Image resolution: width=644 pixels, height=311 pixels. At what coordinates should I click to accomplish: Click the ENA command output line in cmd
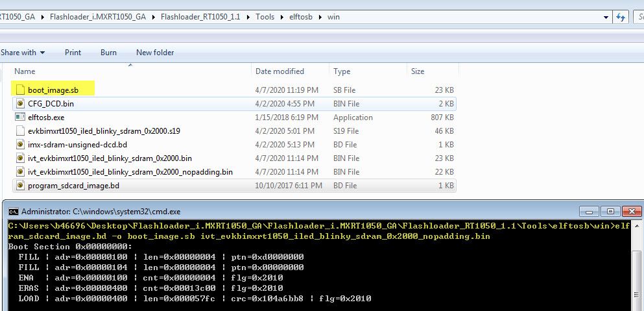[x=150, y=278]
